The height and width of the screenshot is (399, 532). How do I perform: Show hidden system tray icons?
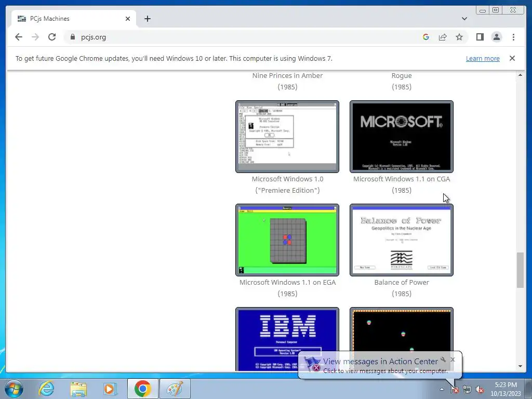pos(442,390)
